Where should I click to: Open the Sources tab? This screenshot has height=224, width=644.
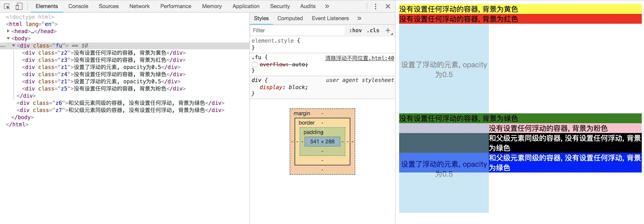coord(109,6)
